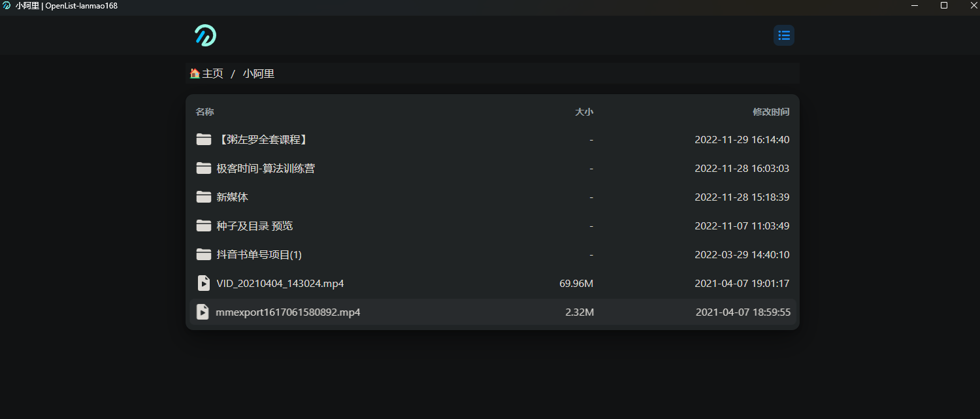Screen dimensions: 980x419
Task: Click the video file icon of VID_20210404_143024.mp4
Action: pos(204,283)
